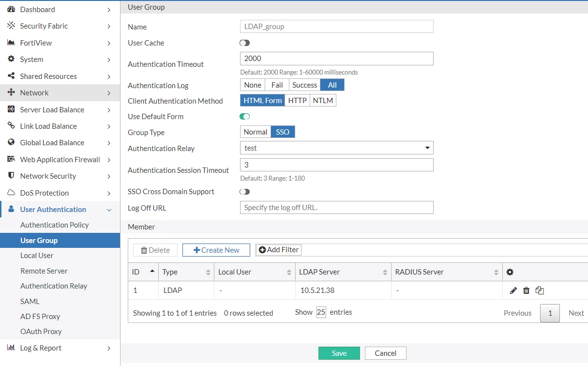Edit the LDAP member with pencil icon
The image size is (588, 366).
513,290
